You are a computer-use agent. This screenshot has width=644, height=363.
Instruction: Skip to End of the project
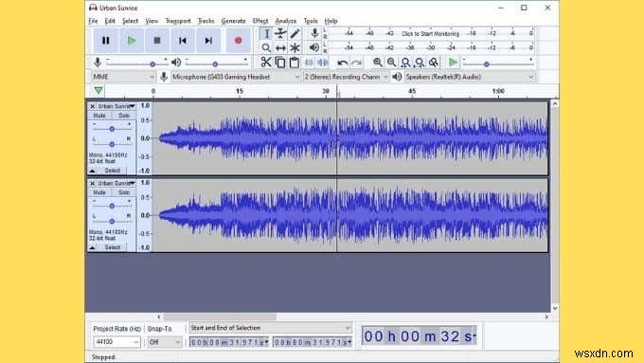tap(208, 41)
